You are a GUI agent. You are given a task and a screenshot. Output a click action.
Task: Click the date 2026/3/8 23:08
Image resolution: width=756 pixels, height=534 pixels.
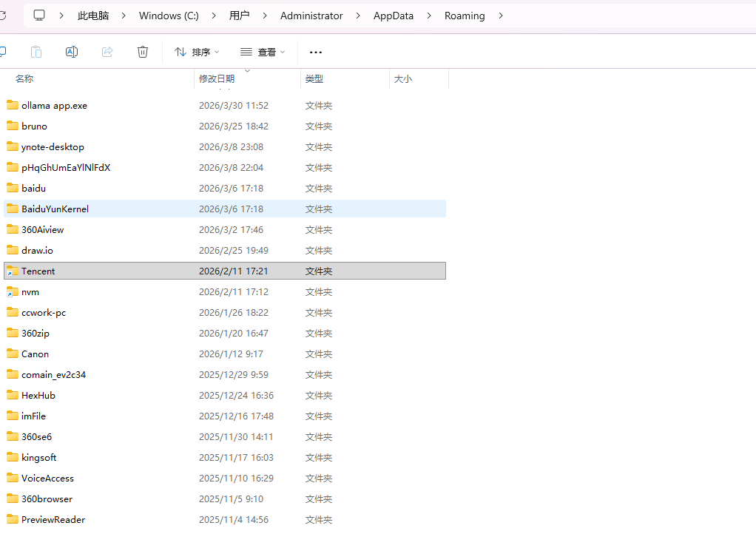point(231,146)
